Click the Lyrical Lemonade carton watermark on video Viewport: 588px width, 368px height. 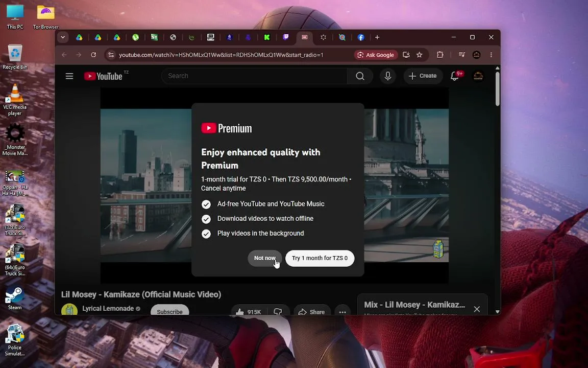tap(438, 249)
